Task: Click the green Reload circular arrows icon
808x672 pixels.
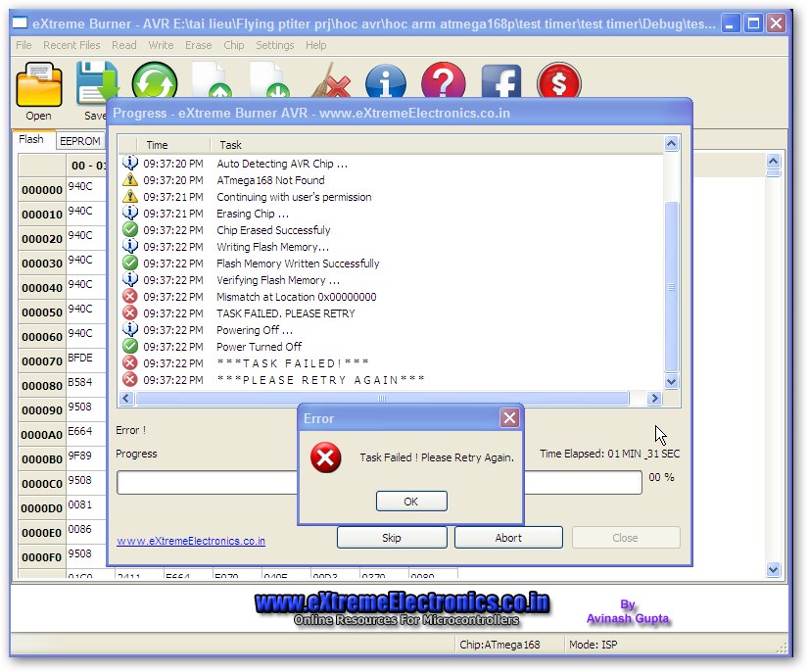Action: click(x=154, y=80)
